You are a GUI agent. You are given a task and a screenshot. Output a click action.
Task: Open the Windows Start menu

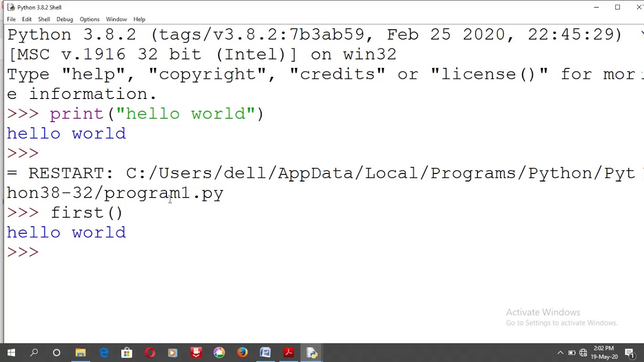[11, 353]
